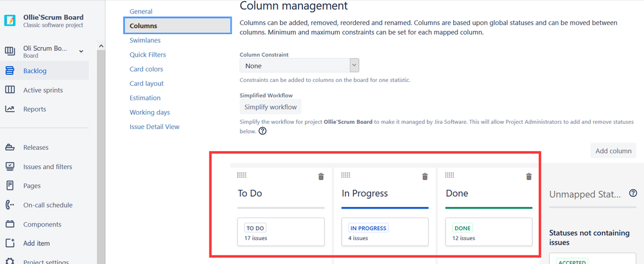Delete the To Do column trash icon
644x264 pixels.
pos(321,177)
